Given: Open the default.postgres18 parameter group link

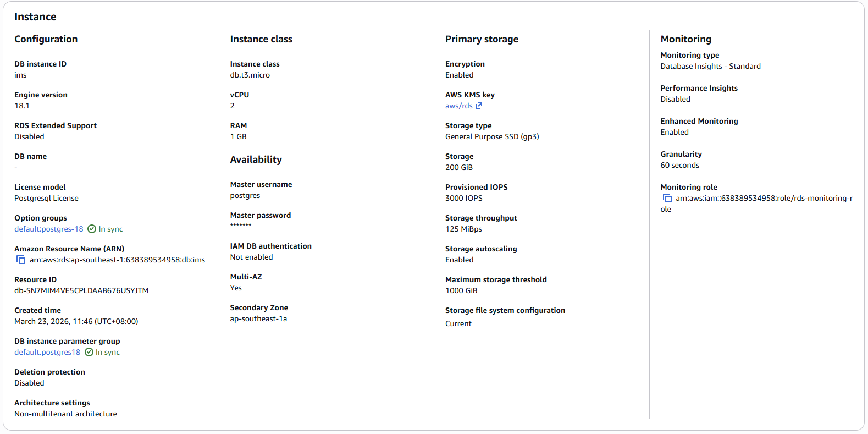Looking at the screenshot, I should [x=47, y=352].
